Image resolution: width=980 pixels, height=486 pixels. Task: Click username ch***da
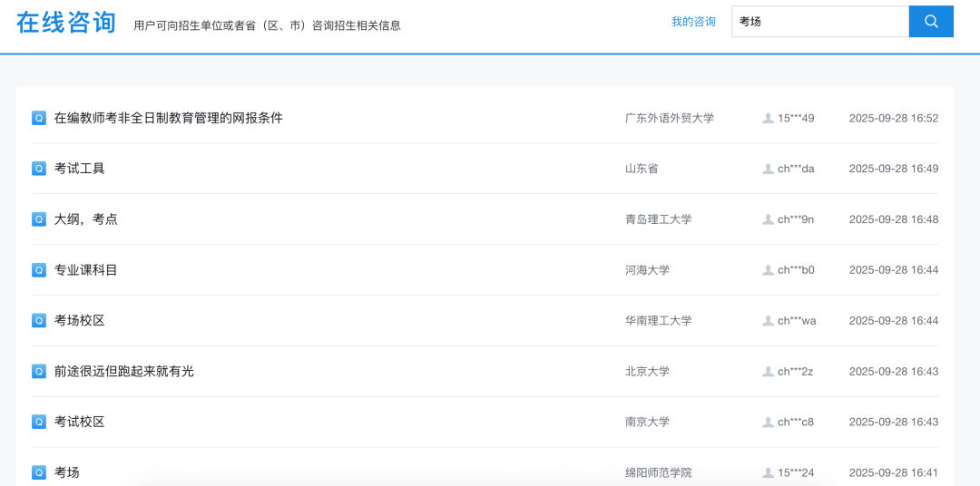click(x=796, y=169)
